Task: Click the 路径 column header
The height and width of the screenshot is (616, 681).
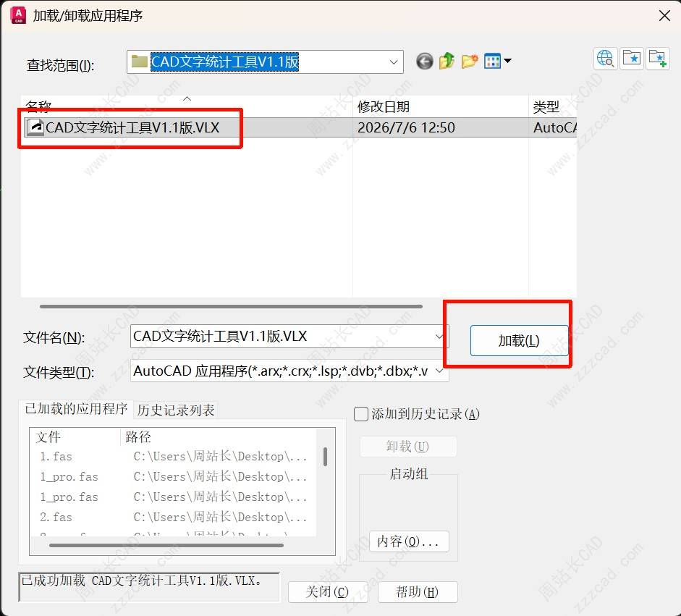Action: pyautogui.click(x=219, y=437)
